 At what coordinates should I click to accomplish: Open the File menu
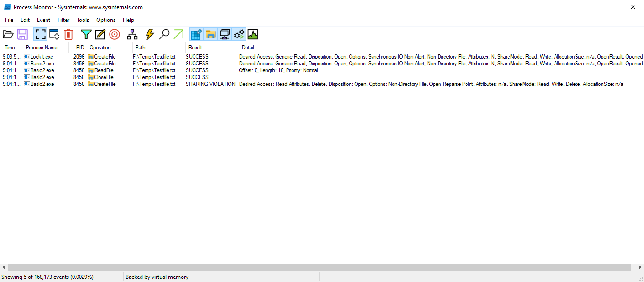click(x=9, y=20)
